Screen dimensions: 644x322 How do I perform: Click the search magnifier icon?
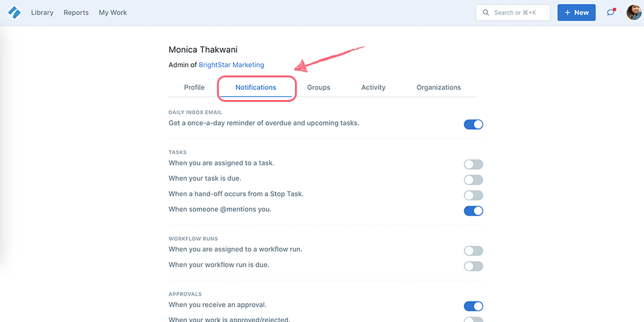(486, 13)
